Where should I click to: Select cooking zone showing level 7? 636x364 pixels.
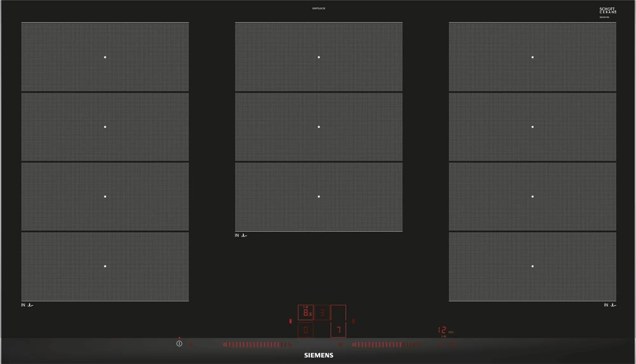338,330
